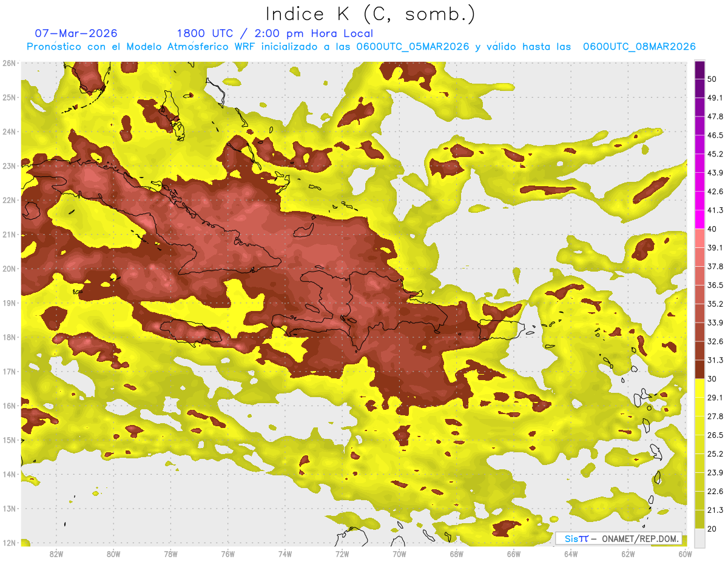Click the '37.8' color scale value
The image size is (728, 562).
(715, 267)
